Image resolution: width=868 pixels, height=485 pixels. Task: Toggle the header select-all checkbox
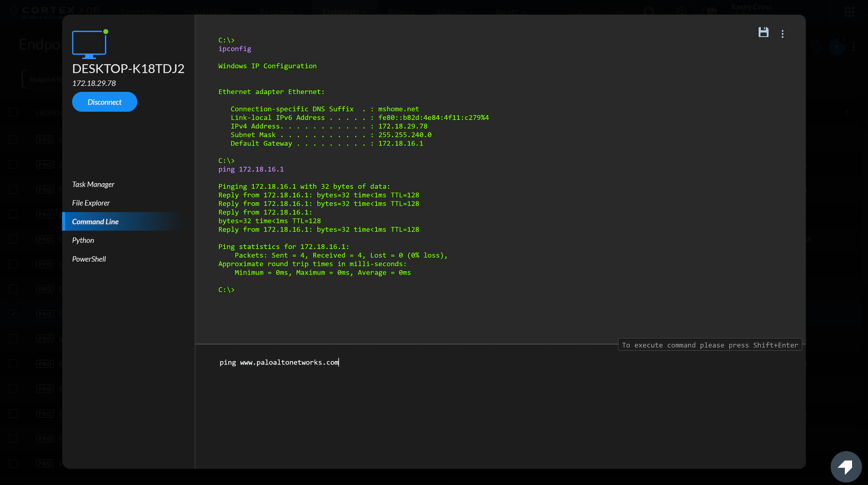[x=13, y=112]
